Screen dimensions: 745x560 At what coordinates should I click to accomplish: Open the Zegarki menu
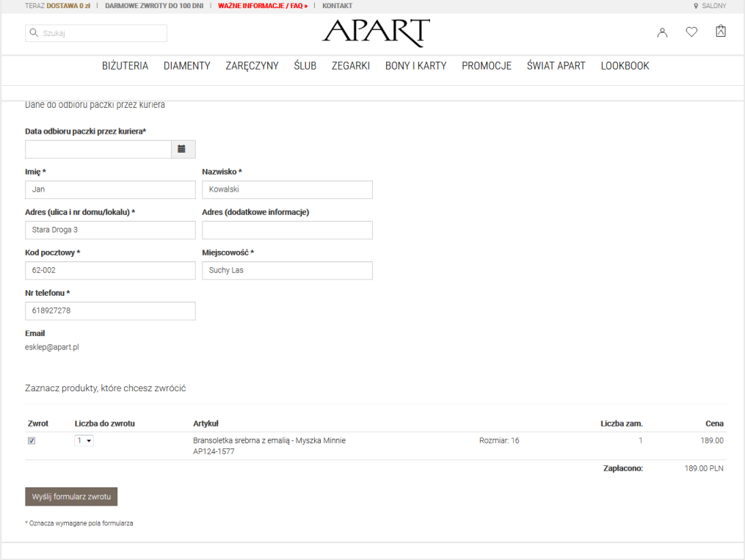pyautogui.click(x=351, y=66)
